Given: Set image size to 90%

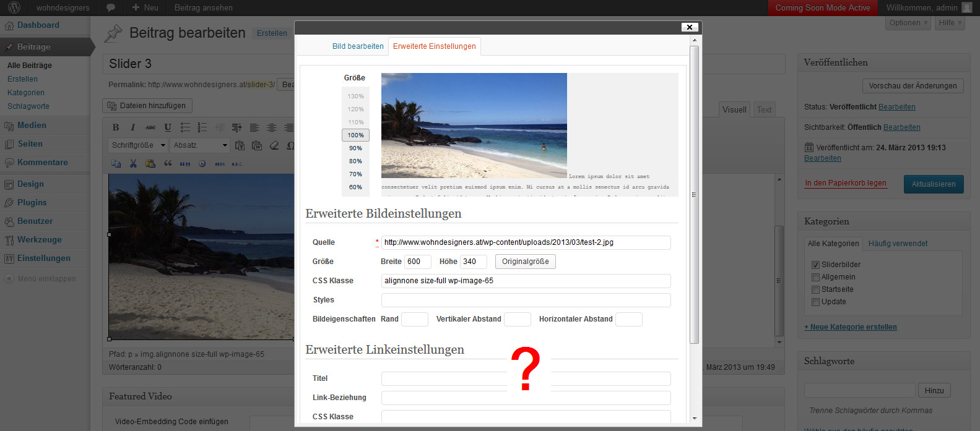Looking at the screenshot, I should [355, 148].
